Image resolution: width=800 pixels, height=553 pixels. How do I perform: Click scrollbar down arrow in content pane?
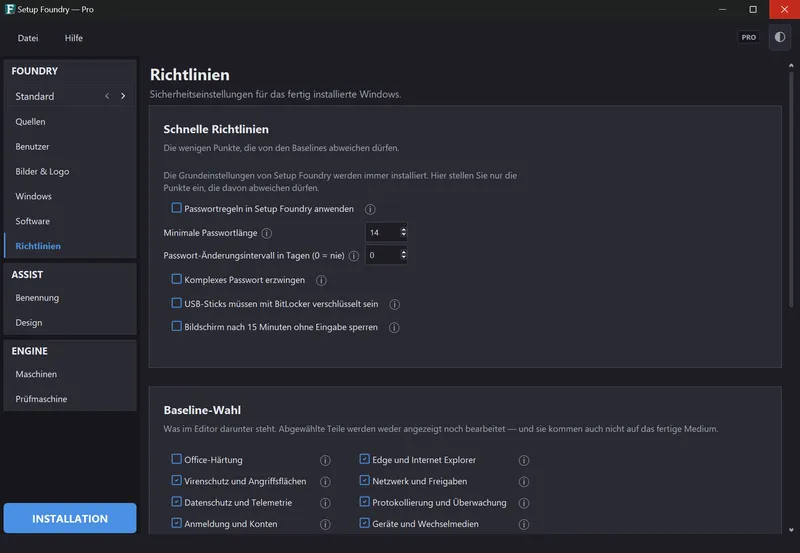(x=791, y=530)
